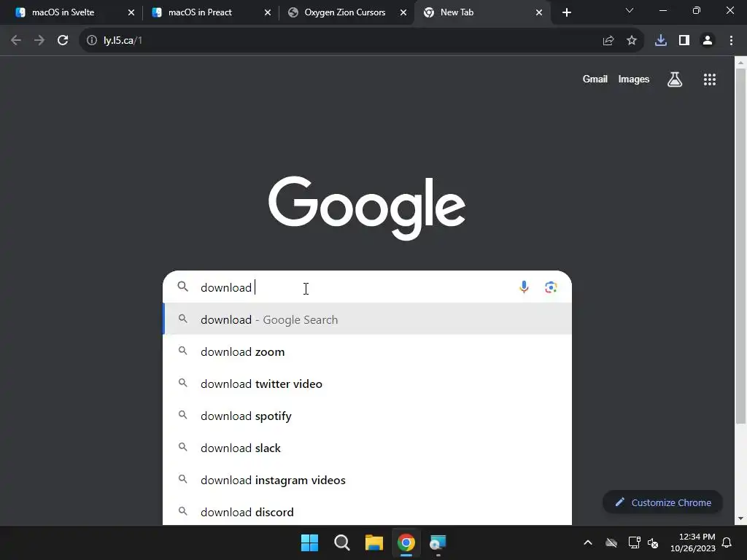
Task: Open the app right of Chrome in taskbar
Action: (x=438, y=542)
